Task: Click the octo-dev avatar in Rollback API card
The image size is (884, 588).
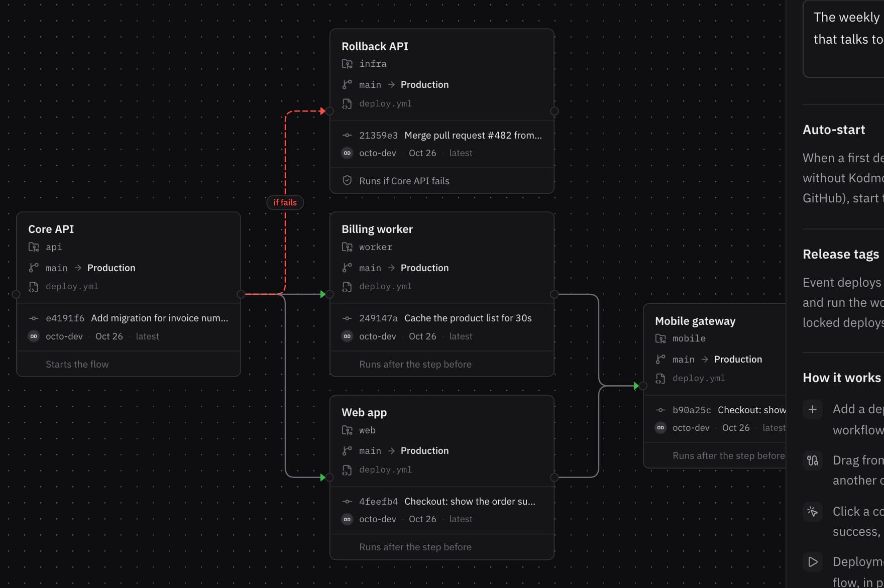Action: (347, 153)
